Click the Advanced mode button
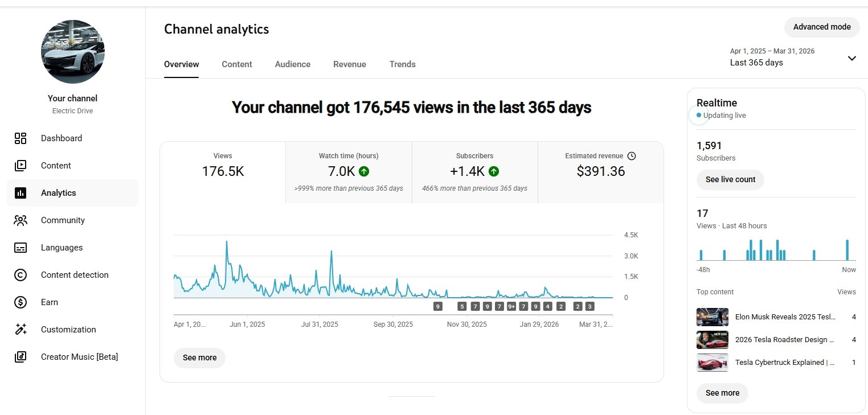 822,27
